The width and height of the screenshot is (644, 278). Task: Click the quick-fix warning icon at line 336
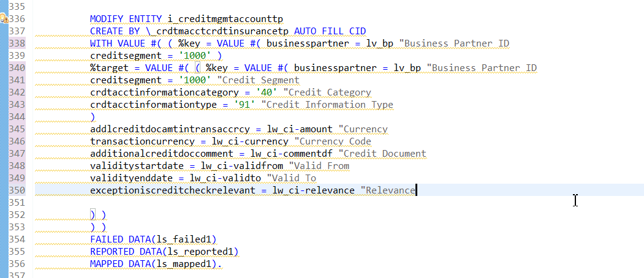pyautogui.click(x=4, y=19)
